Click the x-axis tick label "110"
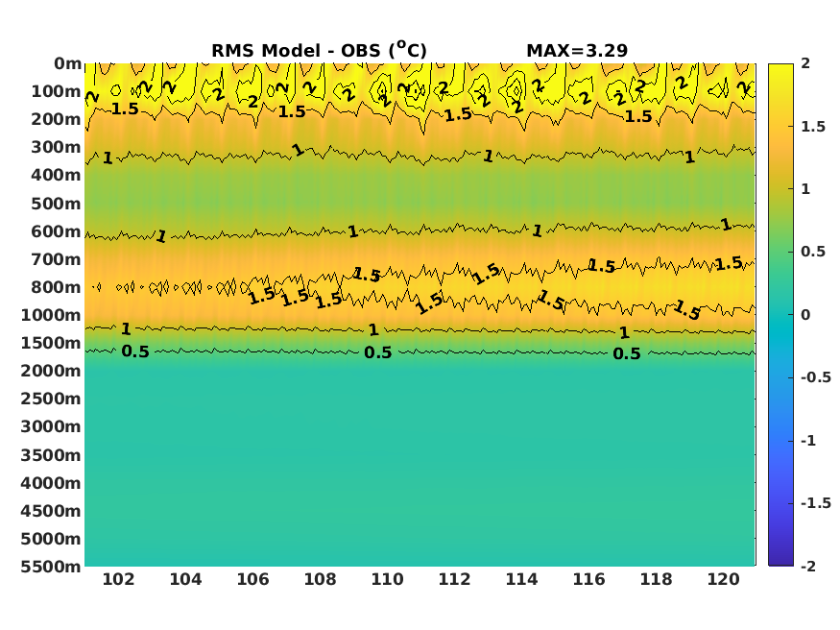This screenshot has width=840, height=630. coord(387,579)
